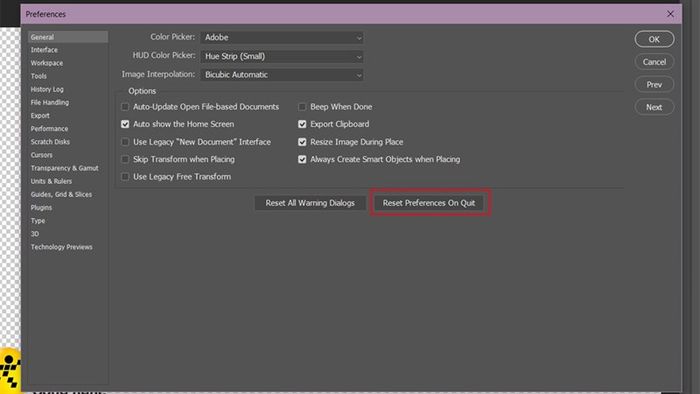Go to next section with Next
The height and width of the screenshot is (394, 700).
coord(654,107)
